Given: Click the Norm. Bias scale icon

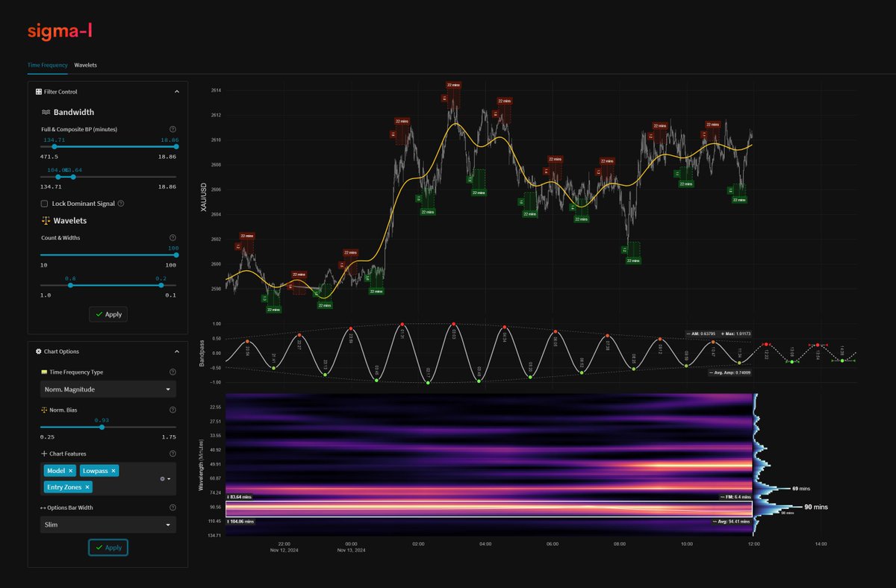Looking at the screenshot, I should 43,410.
